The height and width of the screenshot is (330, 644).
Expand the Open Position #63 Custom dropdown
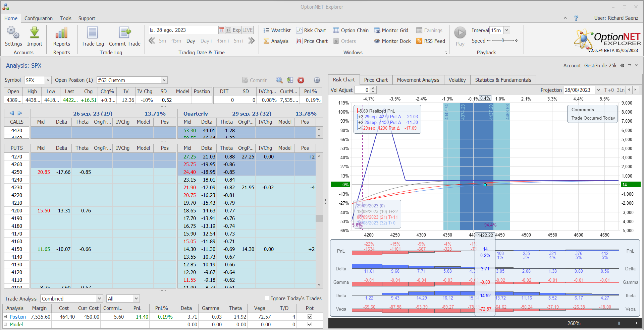(164, 80)
